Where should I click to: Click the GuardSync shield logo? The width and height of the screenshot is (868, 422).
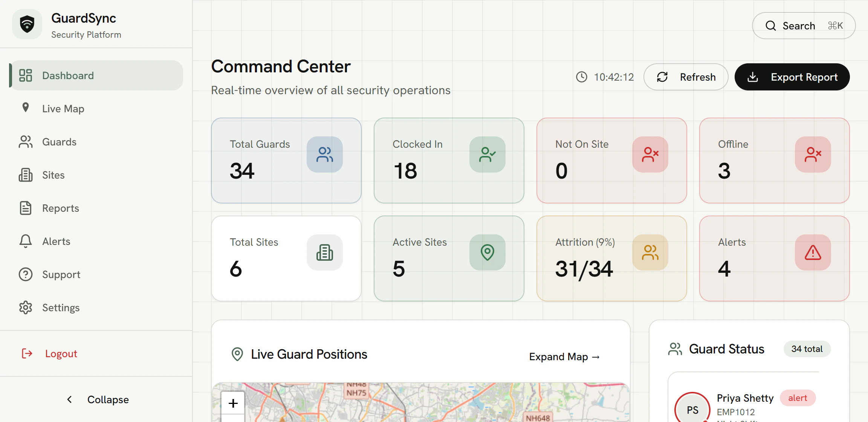(27, 24)
